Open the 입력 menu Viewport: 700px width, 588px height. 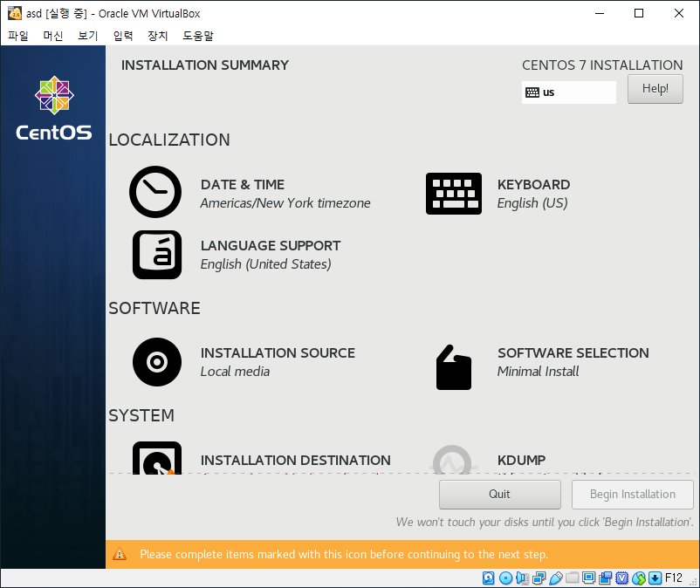pyautogui.click(x=123, y=36)
